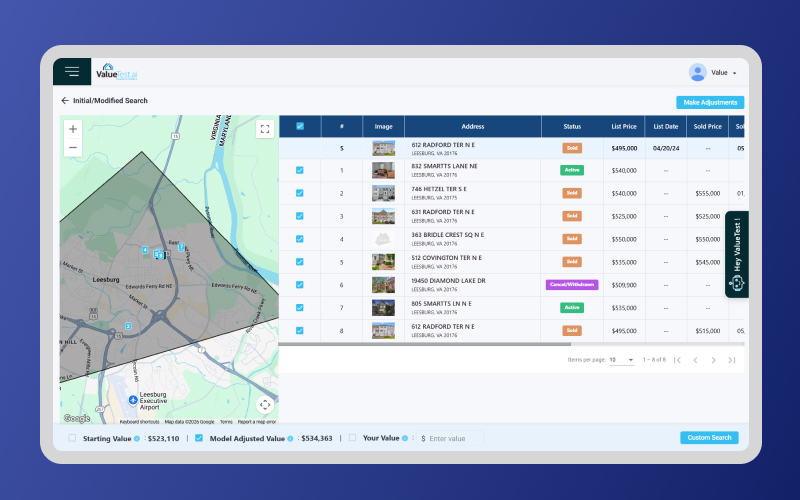
Task: Uncheck row 1 for 832 Smartts Lane NE
Action: 300,170
